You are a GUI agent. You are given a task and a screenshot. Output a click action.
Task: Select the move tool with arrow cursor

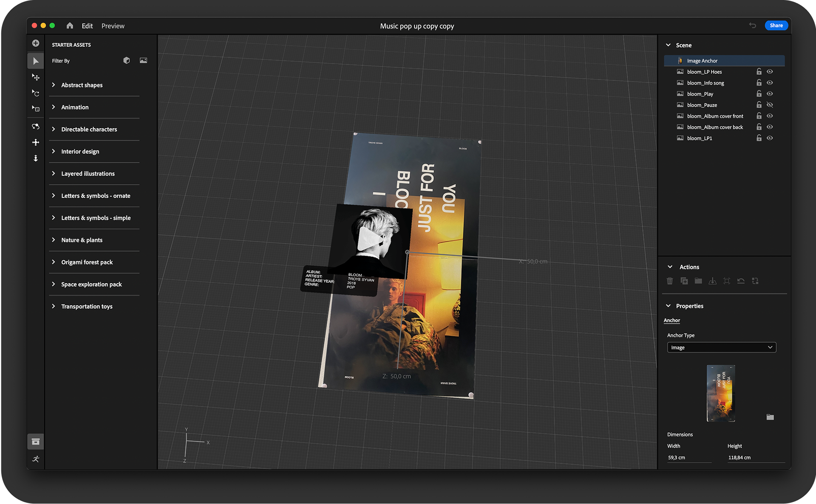(36, 77)
